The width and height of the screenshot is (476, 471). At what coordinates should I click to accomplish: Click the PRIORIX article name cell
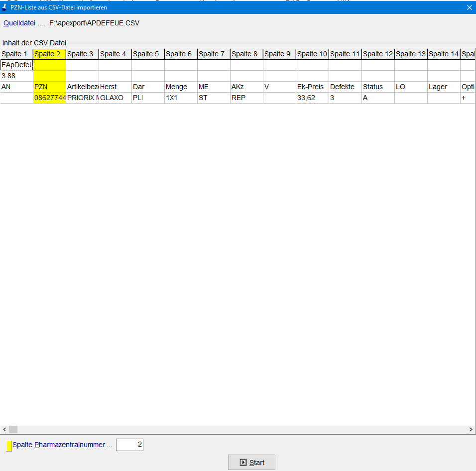pyautogui.click(x=82, y=98)
